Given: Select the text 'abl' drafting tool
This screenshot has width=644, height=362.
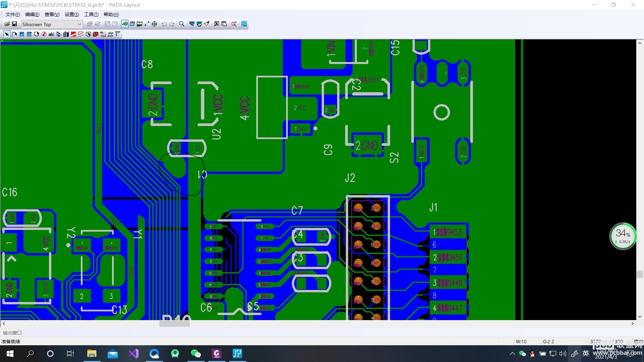Looking at the screenshot, I should 51,34.
